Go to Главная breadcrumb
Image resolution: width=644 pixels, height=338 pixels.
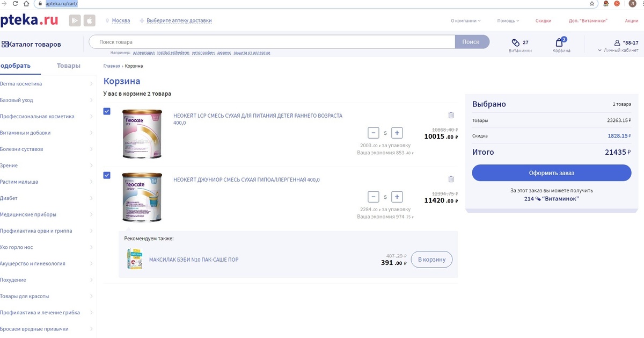(x=112, y=66)
